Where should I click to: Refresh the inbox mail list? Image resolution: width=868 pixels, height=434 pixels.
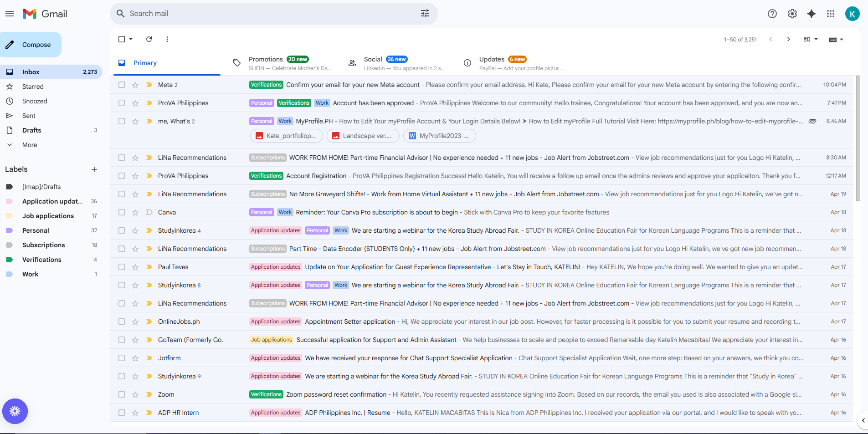pos(149,39)
